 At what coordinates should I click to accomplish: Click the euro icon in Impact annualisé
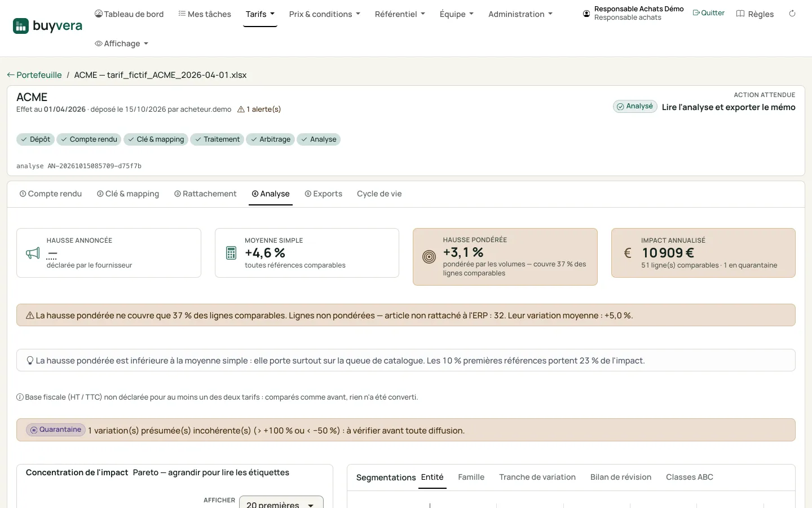628,253
